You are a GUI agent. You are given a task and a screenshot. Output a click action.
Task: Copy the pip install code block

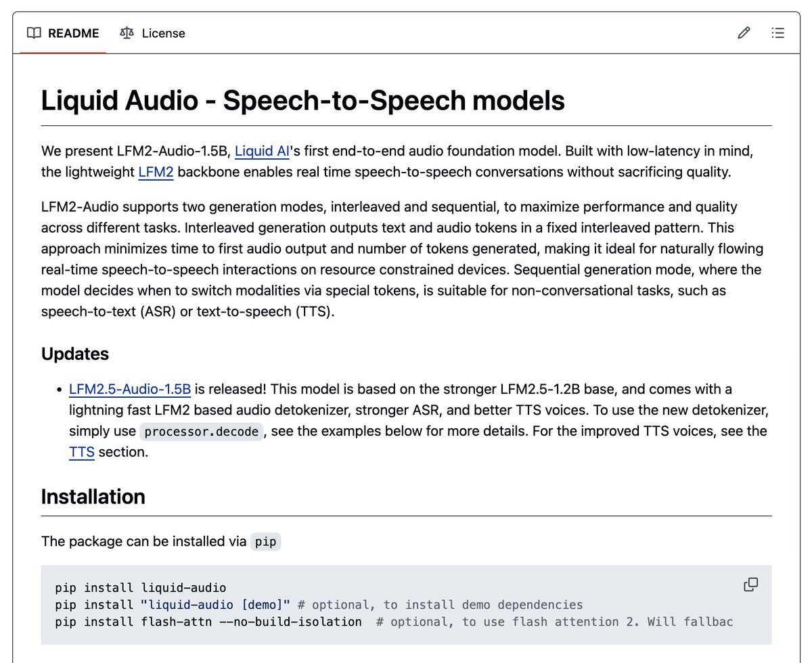[x=750, y=585]
